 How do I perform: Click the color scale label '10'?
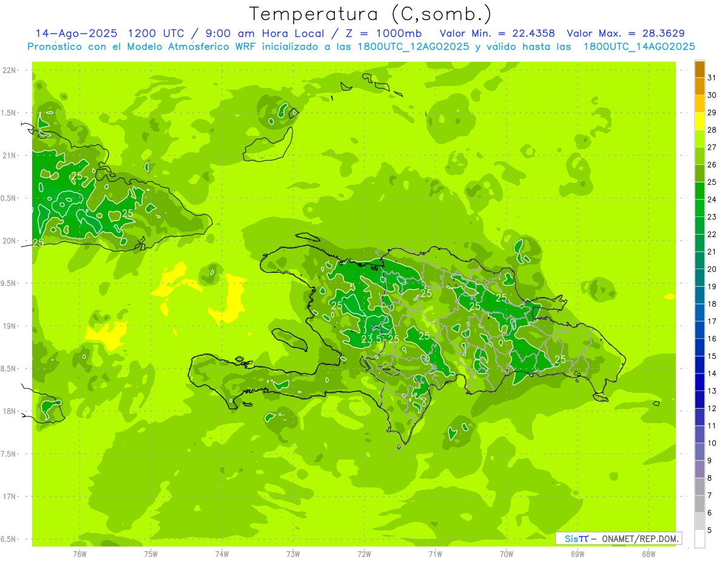[x=712, y=443]
